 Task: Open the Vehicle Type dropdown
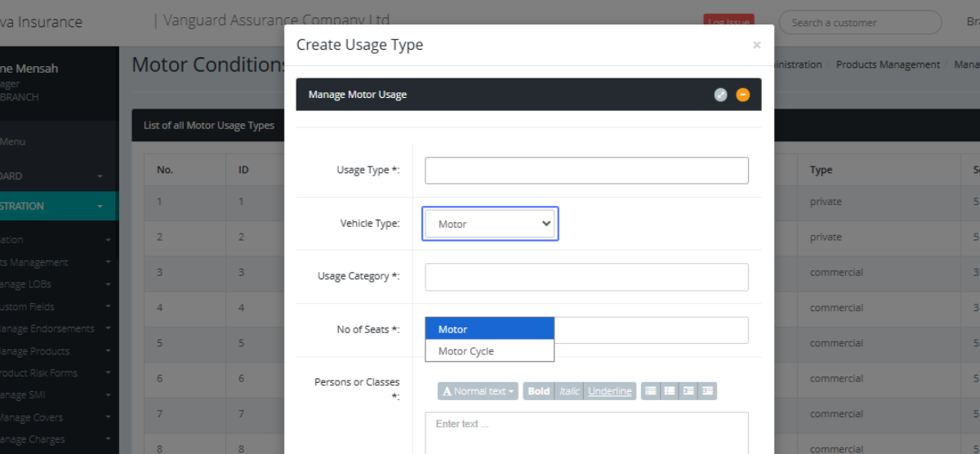(x=490, y=224)
